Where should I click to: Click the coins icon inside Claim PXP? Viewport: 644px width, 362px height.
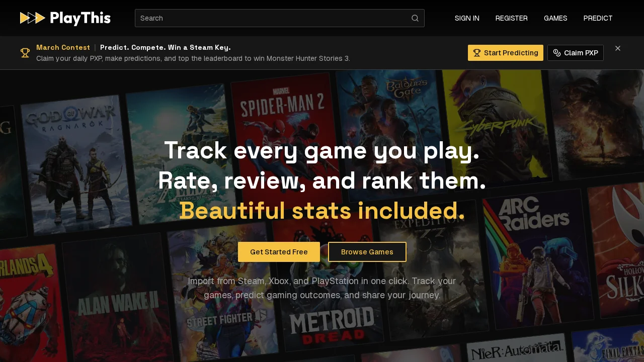click(x=556, y=53)
